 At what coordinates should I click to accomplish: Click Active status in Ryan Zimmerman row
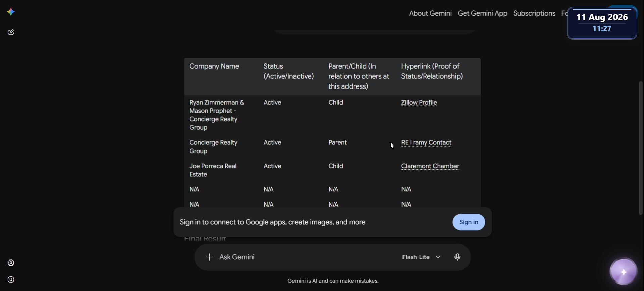click(272, 103)
